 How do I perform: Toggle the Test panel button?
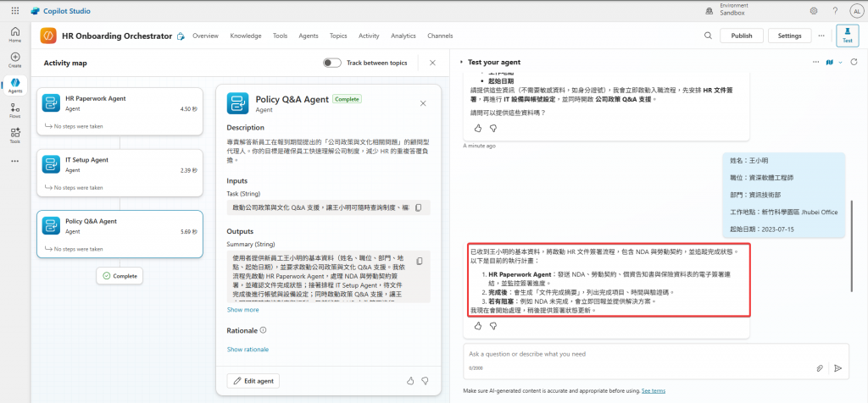pos(847,36)
